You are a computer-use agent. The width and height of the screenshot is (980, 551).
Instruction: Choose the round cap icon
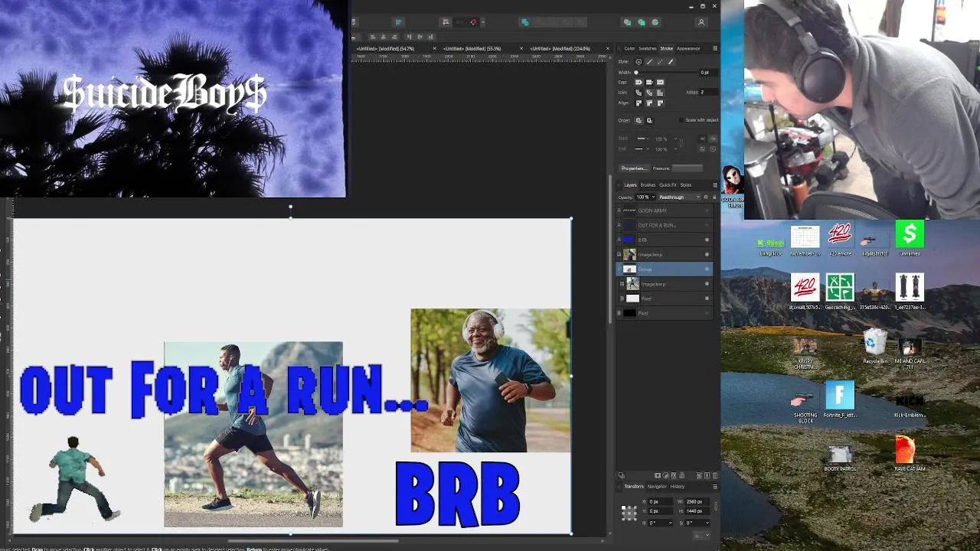point(639,82)
